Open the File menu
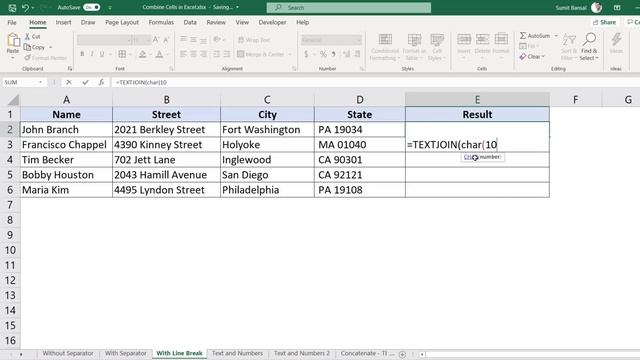640x360 pixels. click(x=12, y=22)
